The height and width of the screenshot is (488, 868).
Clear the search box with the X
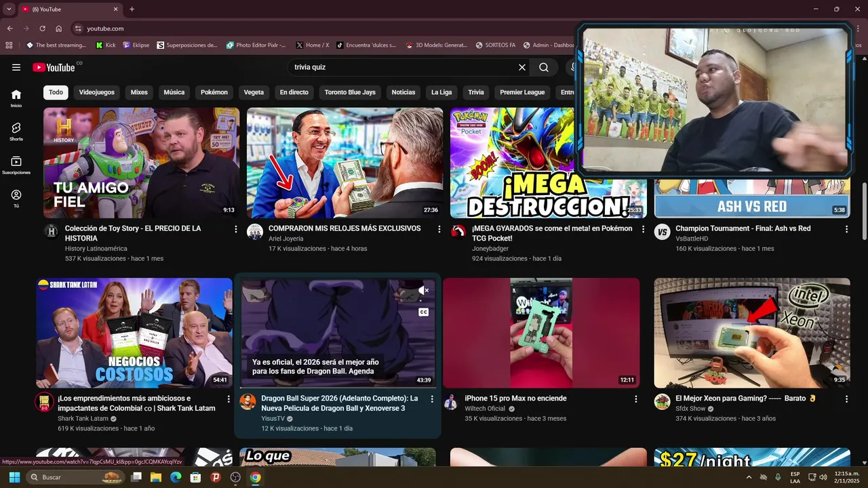point(522,67)
